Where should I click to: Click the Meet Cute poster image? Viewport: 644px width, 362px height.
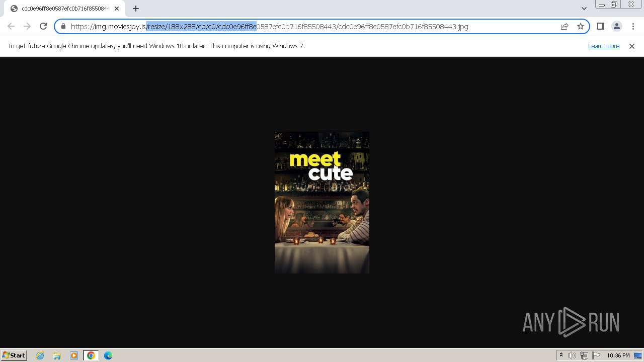click(322, 203)
